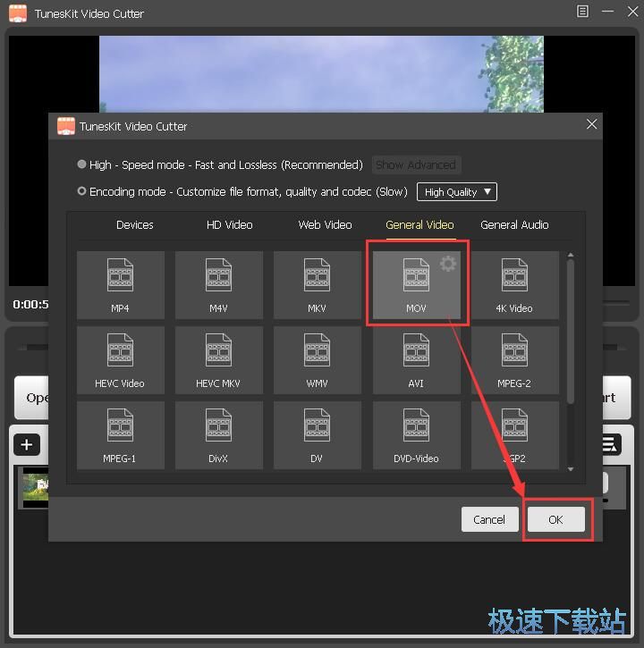The height and width of the screenshot is (648, 644).
Task: Open the High Quality dropdown
Action: (x=457, y=192)
